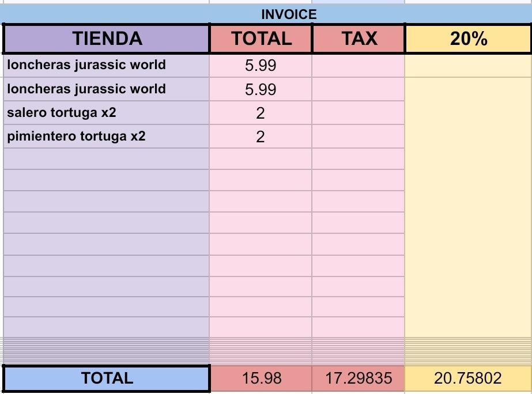Select the 20% header cell

pyautogui.click(x=468, y=39)
